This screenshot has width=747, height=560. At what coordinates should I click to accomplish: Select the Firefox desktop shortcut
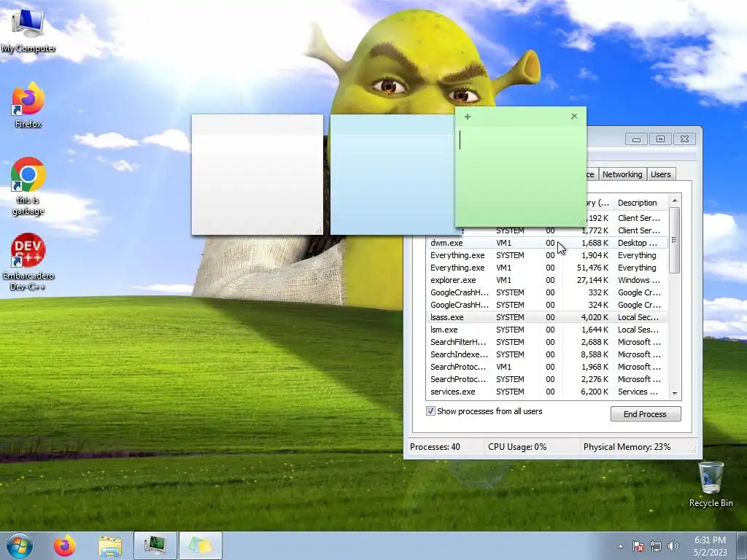(x=28, y=105)
